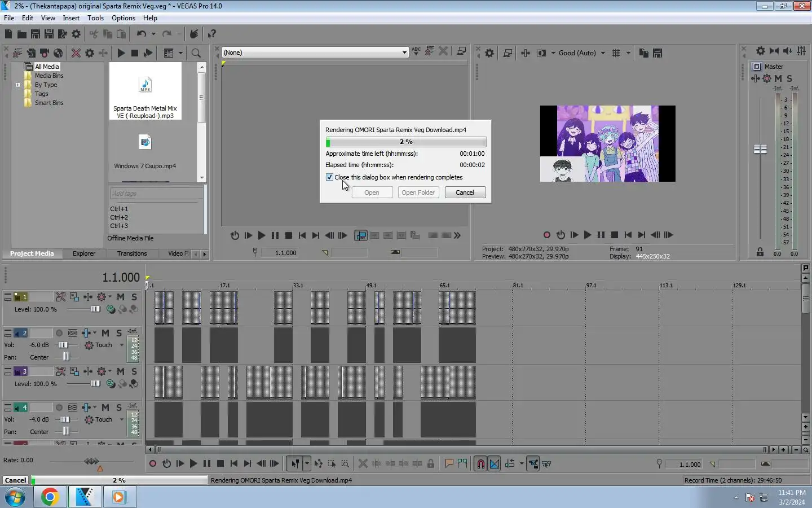
Task: Select the Smart Bins folder
Action: coord(49,103)
